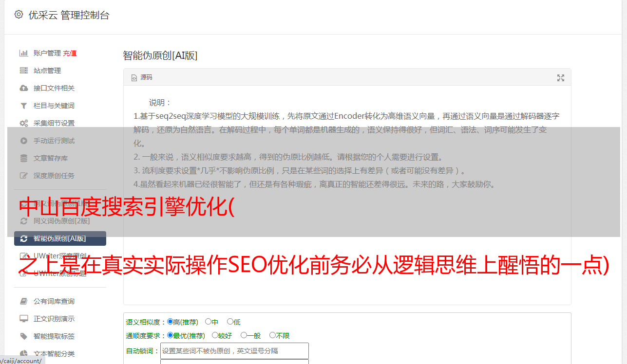Select 中 semantic similarity radio
This screenshot has height=364, width=627.
[x=208, y=322]
